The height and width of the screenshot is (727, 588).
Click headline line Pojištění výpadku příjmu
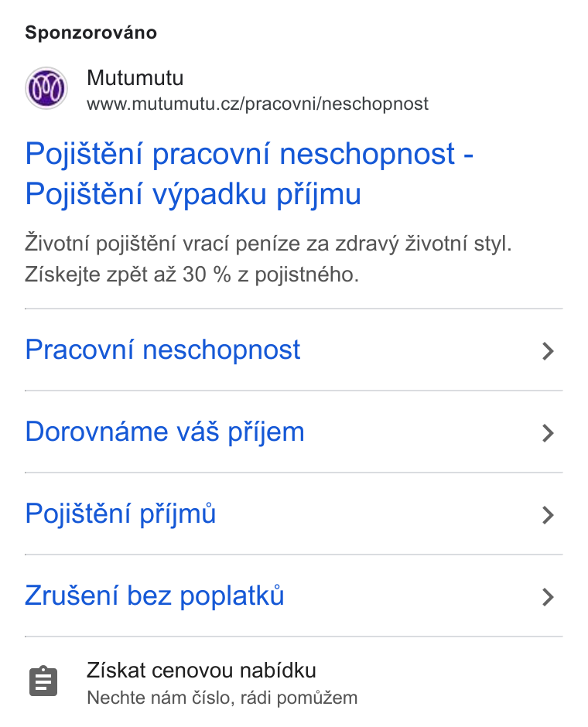point(193,194)
